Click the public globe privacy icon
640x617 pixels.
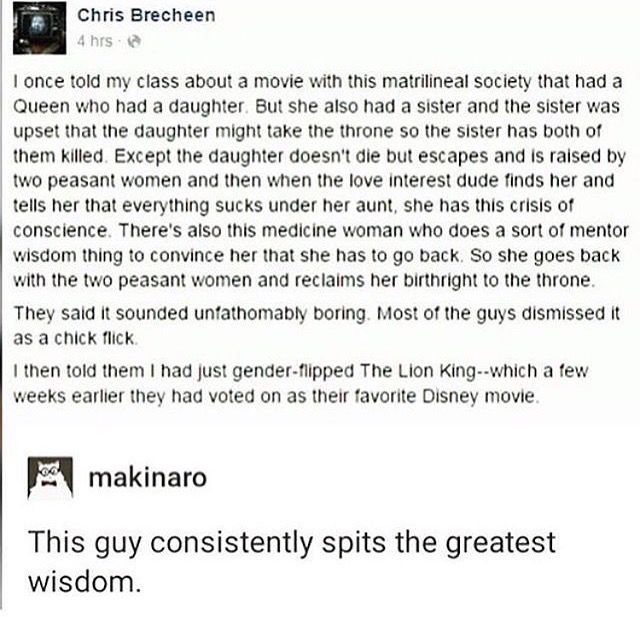click(x=134, y=41)
